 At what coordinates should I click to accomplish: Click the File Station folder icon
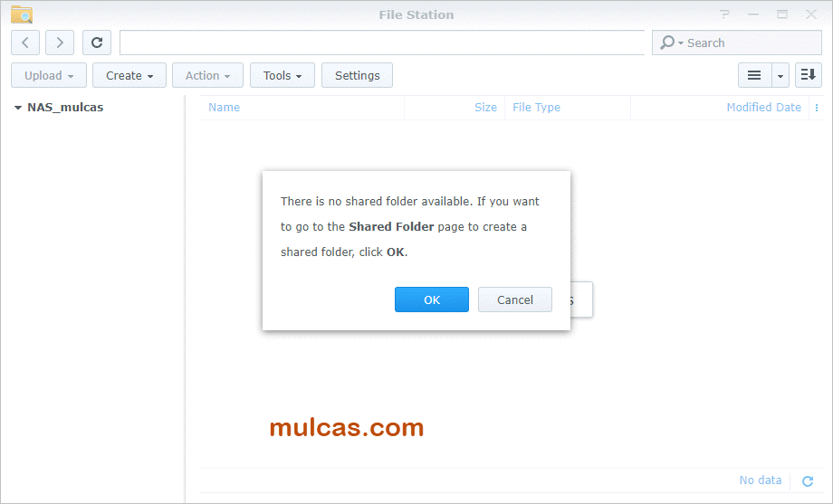pyautogui.click(x=22, y=14)
